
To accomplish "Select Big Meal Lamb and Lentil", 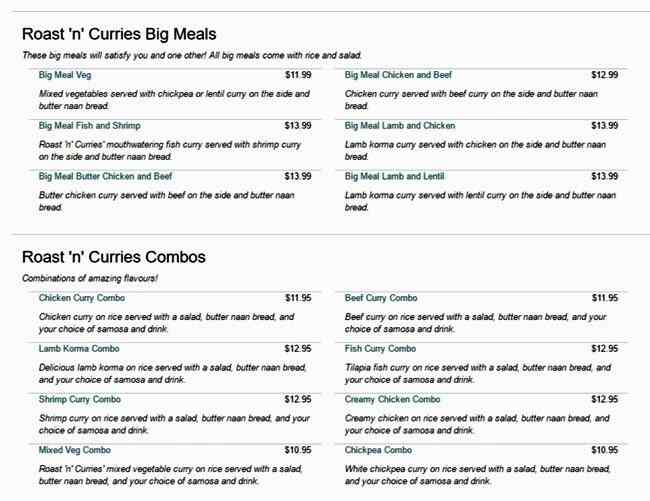I will pos(394,176).
